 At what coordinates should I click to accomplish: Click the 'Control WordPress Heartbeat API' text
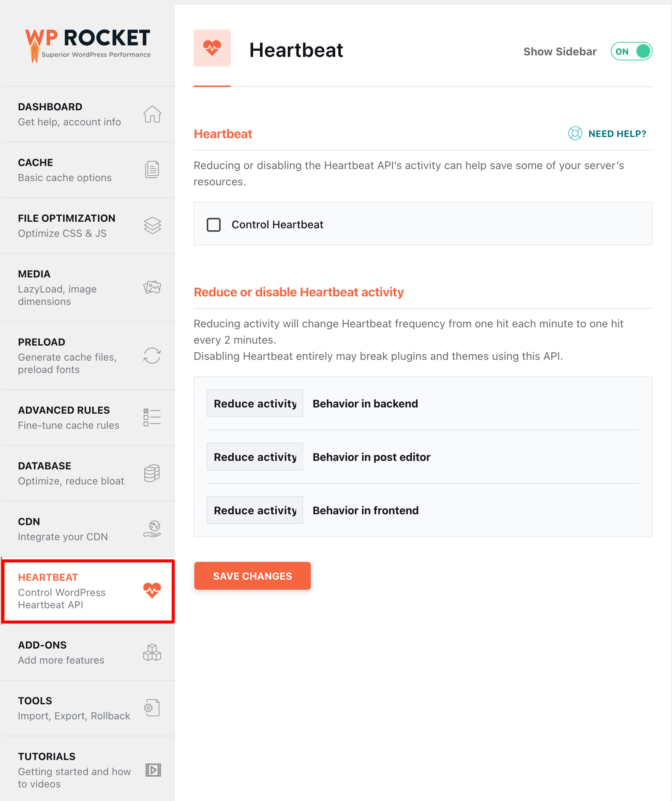(62, 599)
